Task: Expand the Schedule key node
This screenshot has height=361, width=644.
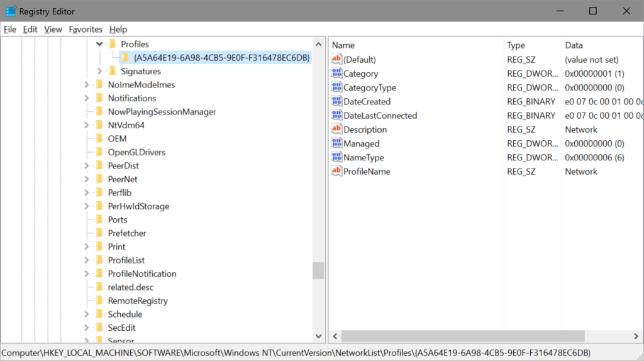Action: [x=86, y=314]
